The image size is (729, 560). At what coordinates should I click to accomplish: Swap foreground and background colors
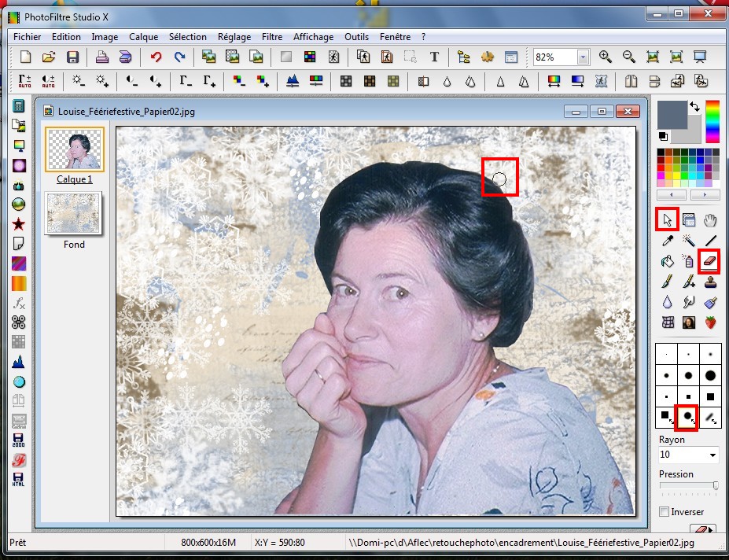[x=695, y=106]
